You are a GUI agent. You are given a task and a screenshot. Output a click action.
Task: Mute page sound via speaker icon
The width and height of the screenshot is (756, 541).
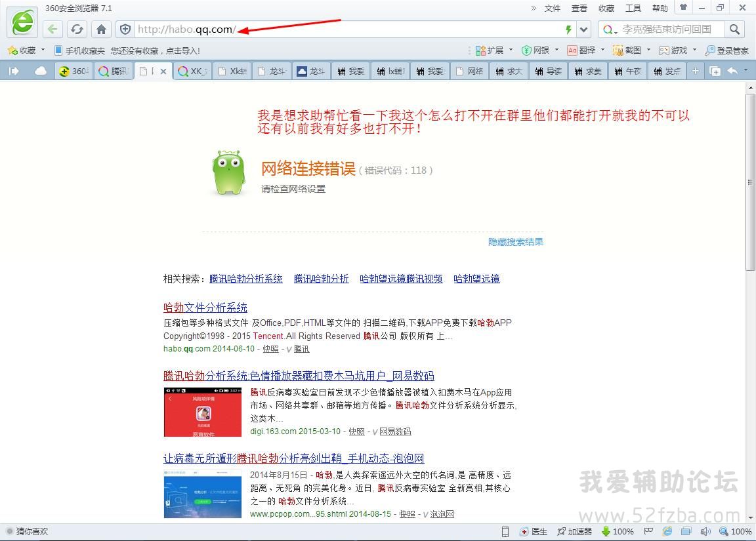tap(705, 532)
